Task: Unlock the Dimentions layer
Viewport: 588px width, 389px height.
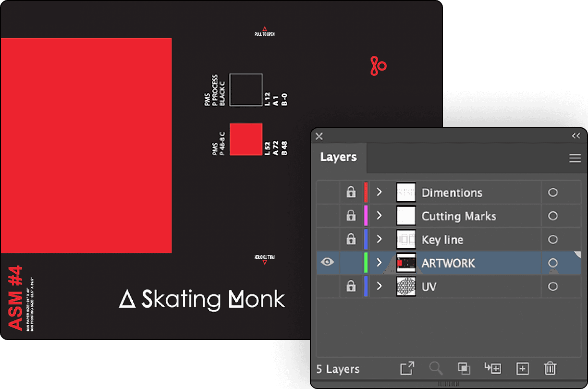Action: [351, 192]
